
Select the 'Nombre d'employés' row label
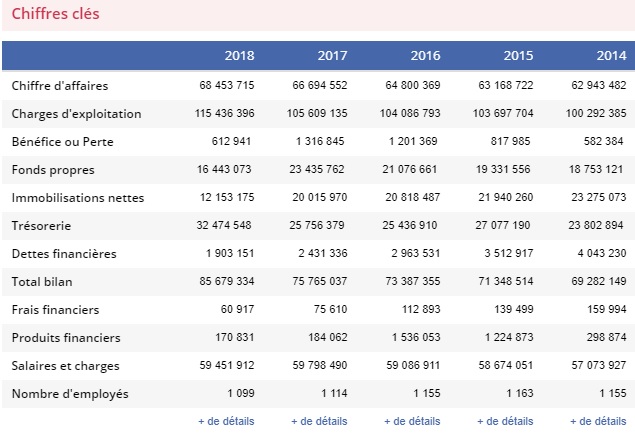pyautogui.click(x=70, y=394)
